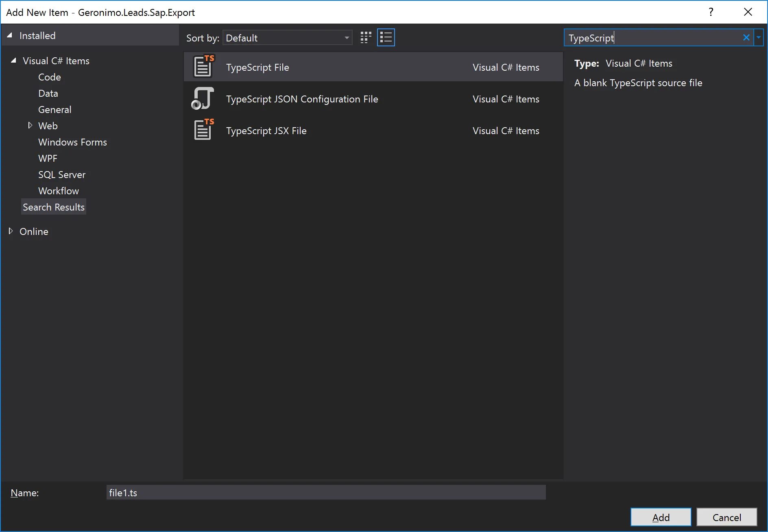This screenshot has height=532, width=768.
Task: Select the Windows Forms category
Action: [72, 142]
